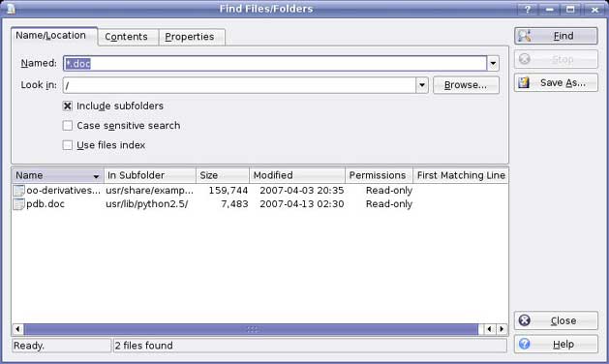Sort by In Subfolder column header
The image size is (609, 364).
click(150, 175)
